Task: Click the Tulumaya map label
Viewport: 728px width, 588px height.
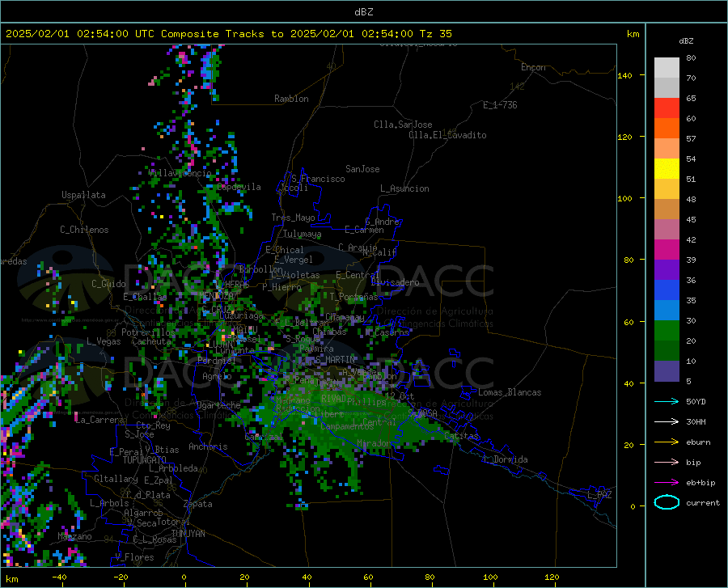Action: [303, 234]
